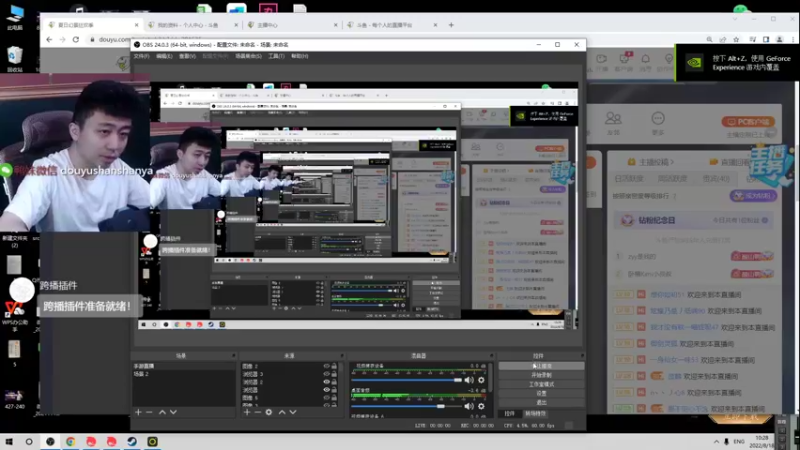Open the notification bell on Douyu page
This screenshot has width=800, height=450.
point(645,59)
